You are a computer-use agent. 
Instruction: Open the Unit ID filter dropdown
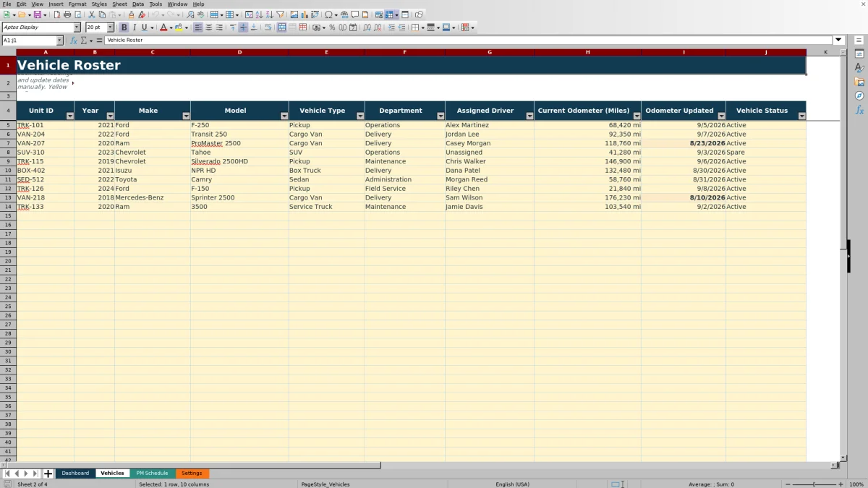click(x=70, y=116)
